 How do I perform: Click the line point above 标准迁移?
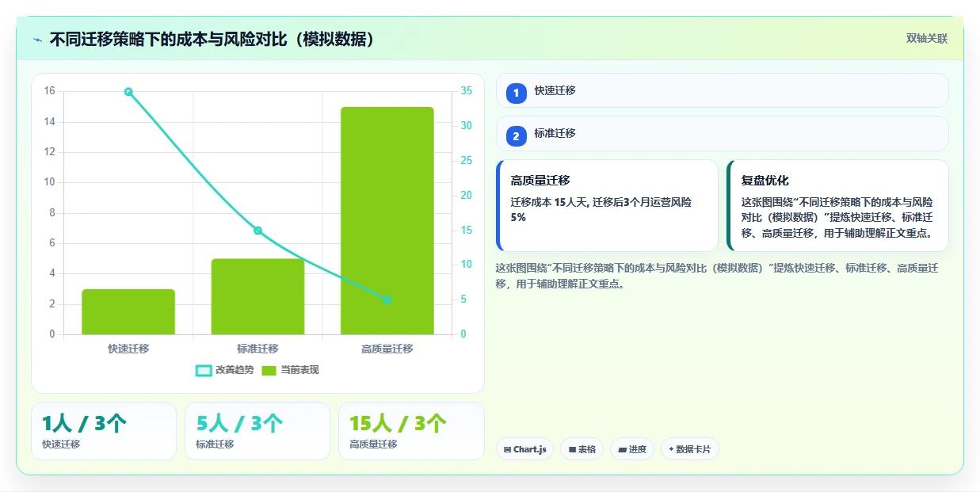tap(257, 231)
